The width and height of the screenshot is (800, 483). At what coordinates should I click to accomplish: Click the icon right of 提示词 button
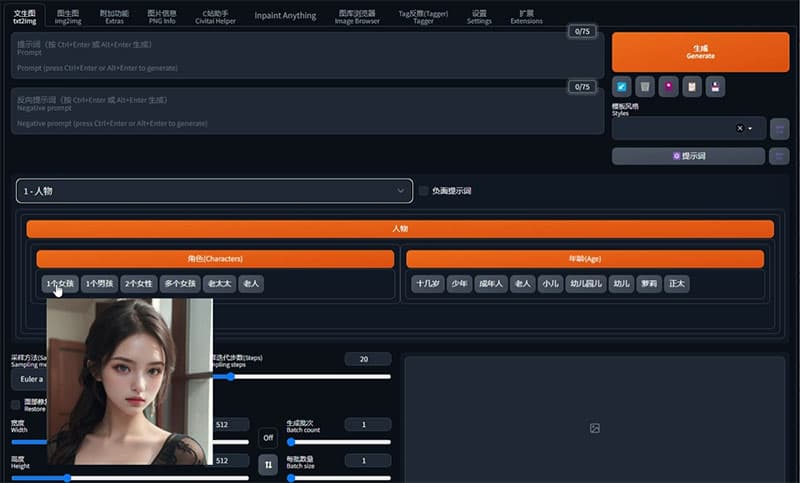pyautogui.click(x=779, y=156)
